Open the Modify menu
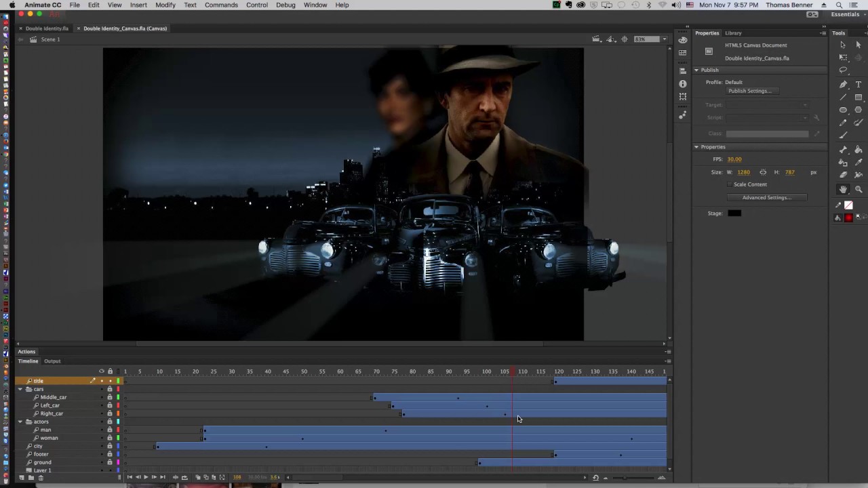 165,5
